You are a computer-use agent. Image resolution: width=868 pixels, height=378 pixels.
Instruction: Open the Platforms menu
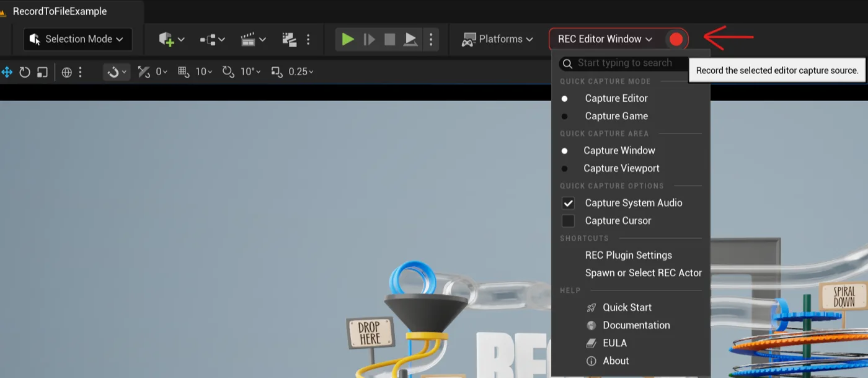point(497,39)
